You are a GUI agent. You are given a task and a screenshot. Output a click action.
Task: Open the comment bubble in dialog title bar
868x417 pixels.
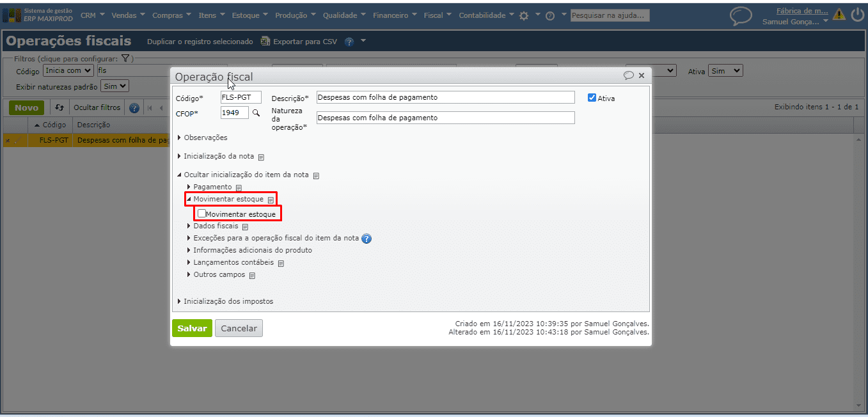point(628,75)
